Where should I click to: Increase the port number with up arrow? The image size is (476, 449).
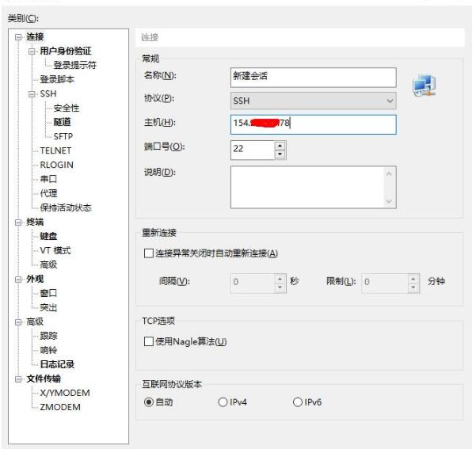coord(280,146)
